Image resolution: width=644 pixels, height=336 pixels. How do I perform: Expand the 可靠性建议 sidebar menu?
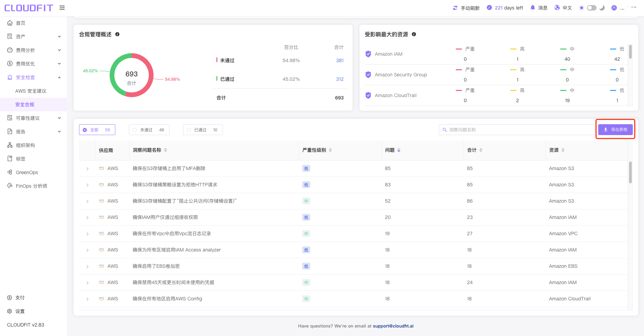coord(33,118)
